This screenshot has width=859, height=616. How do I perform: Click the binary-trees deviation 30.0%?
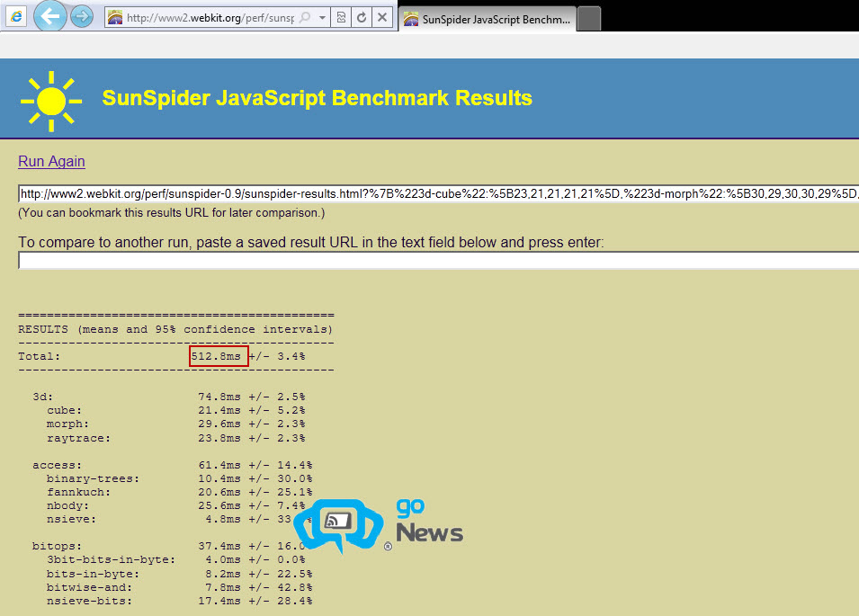click(295, 478)
